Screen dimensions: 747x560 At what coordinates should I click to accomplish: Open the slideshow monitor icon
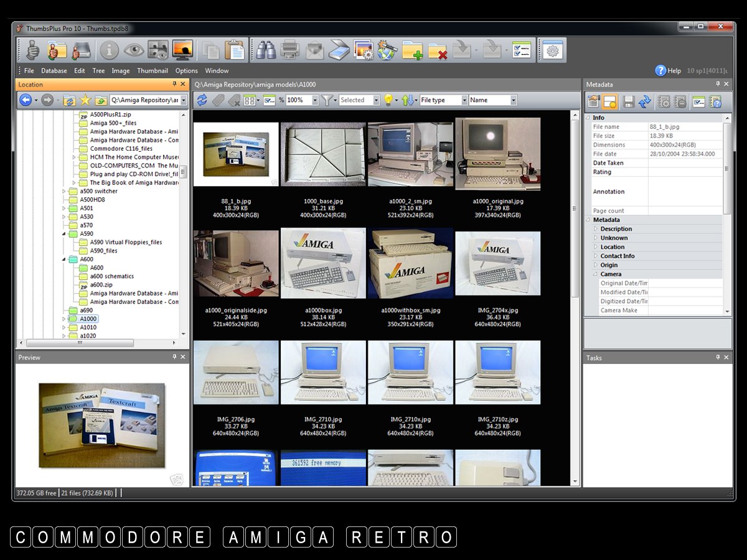(182, 50)
